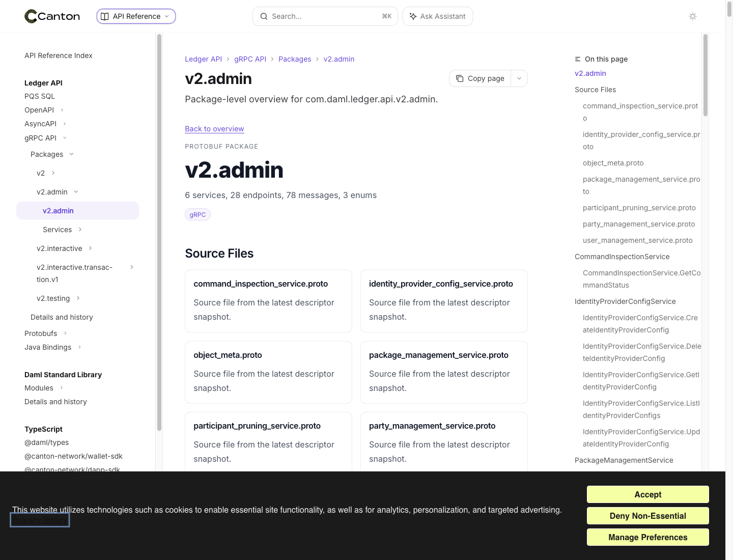
Task: Open the Ask Assistant button
Action: [x=438, y=16]
